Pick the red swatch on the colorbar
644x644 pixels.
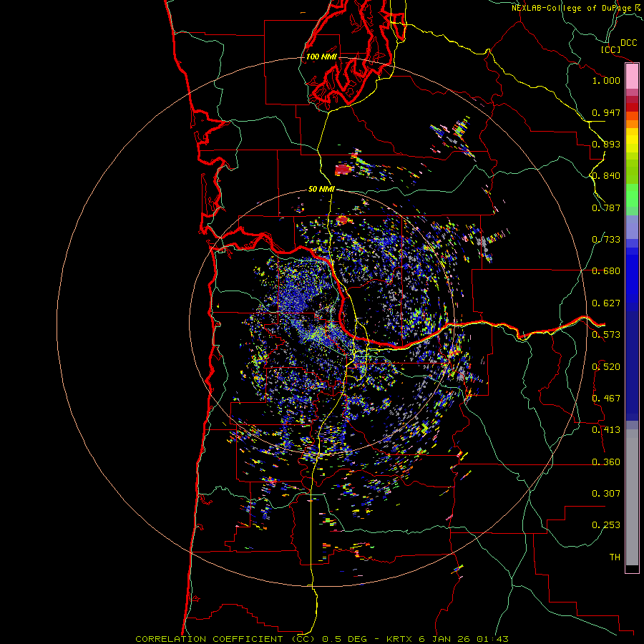click(x=632, y=107)
